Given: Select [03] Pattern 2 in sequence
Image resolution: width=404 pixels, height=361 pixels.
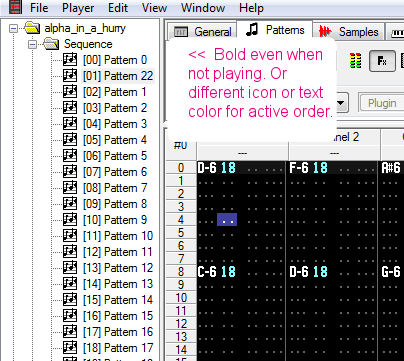Looking at the screenshot, I should tap(115, 108).
